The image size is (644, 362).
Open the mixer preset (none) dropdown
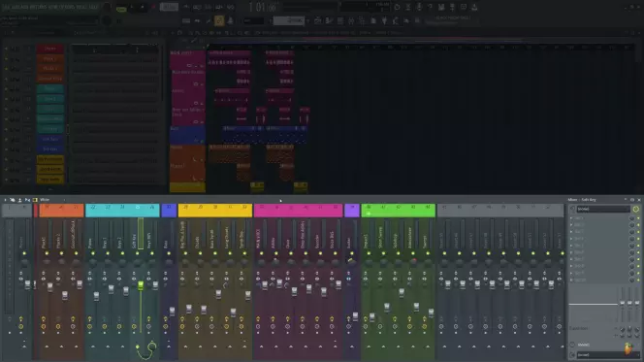tap(603, 210)
